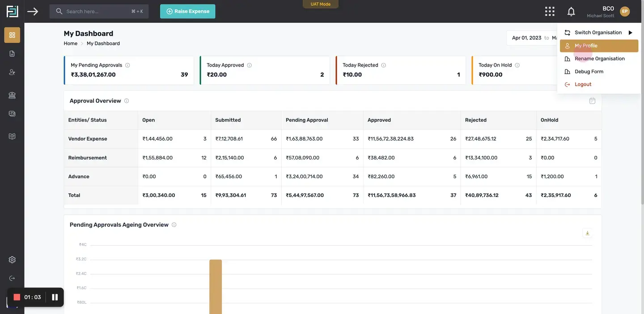Show info for Today Rejected
The height and width of the screenshot is (314, 644).
384,65
